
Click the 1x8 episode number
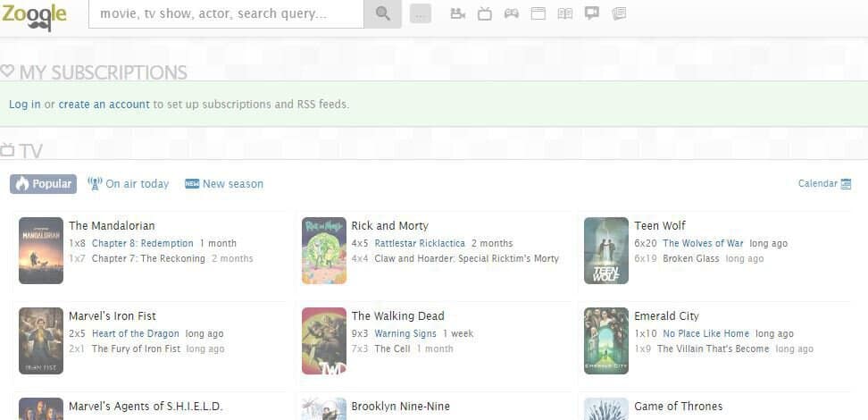pos(78,243)
